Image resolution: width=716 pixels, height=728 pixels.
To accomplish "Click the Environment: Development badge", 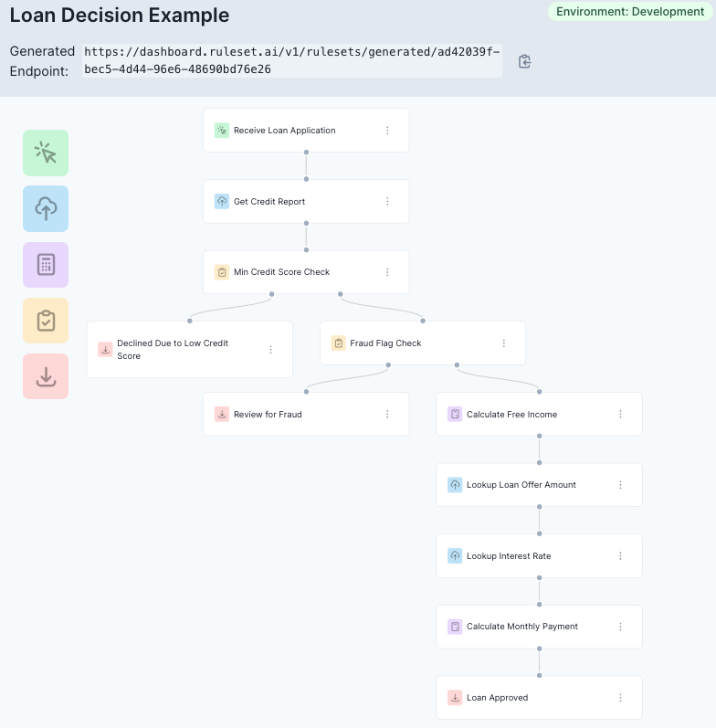I will pos(630,12).
